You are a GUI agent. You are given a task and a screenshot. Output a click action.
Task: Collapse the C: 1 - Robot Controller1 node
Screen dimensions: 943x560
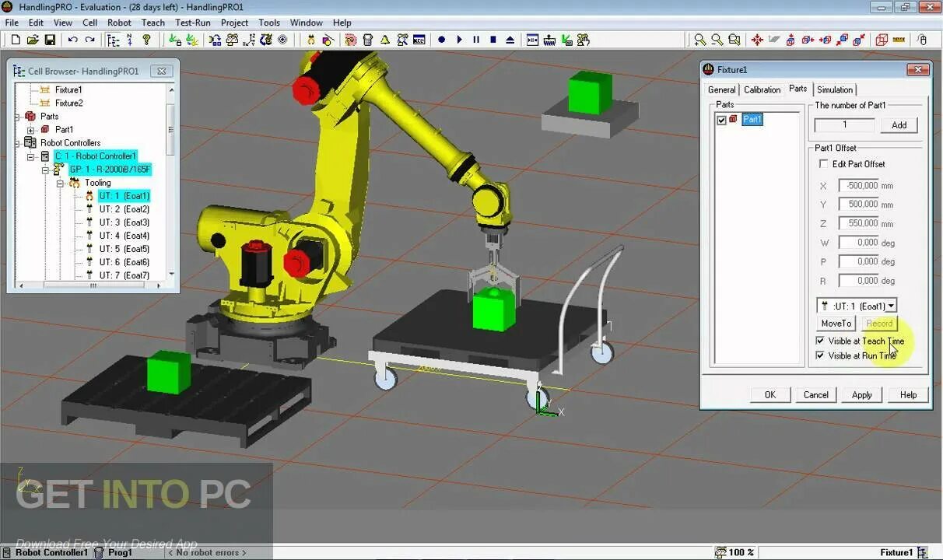31,156
